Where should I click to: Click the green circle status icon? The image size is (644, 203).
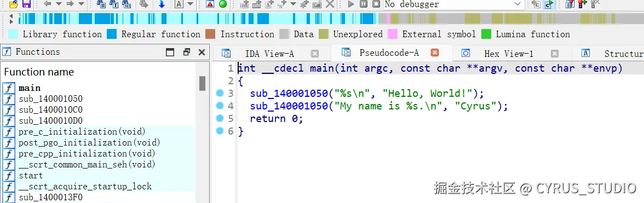(222, 4)
